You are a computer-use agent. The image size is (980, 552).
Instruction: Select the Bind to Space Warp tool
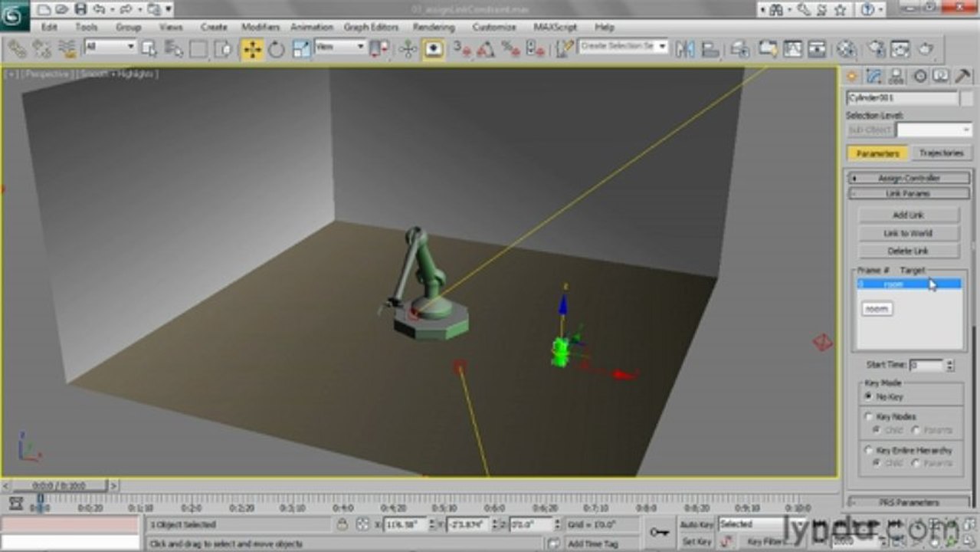[x=67, y=49]
